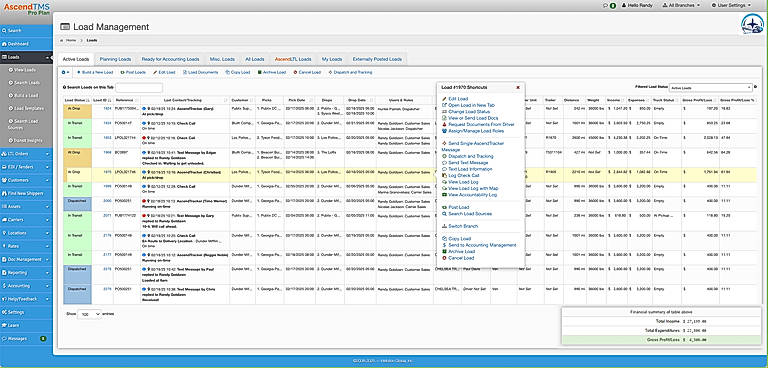Screen dimensions: 768x368
Task: Open the All Branches dropdown
Action: pyautogui.click(x=681, y=5)
